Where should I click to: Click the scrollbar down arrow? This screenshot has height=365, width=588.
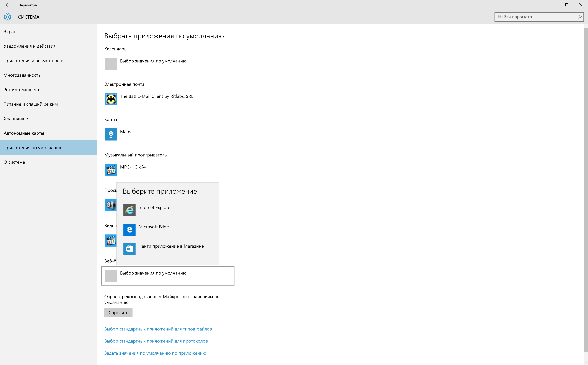tap(586, 363)
